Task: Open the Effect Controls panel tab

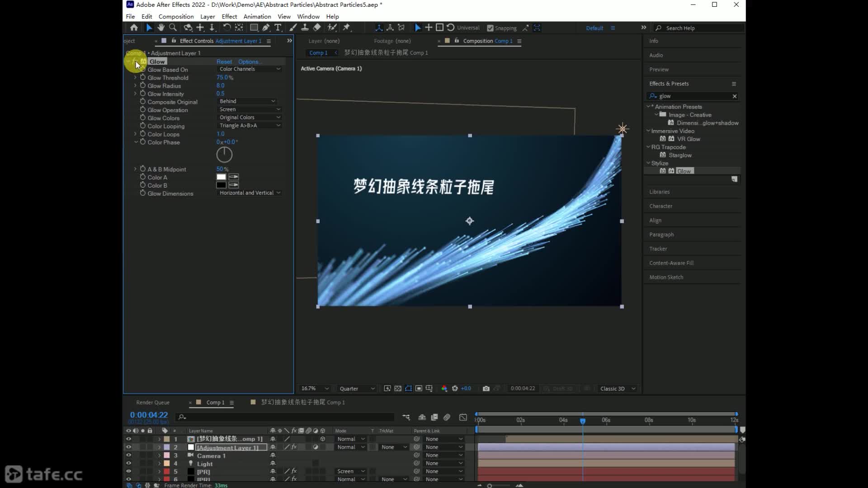Action: pos(221,41)
